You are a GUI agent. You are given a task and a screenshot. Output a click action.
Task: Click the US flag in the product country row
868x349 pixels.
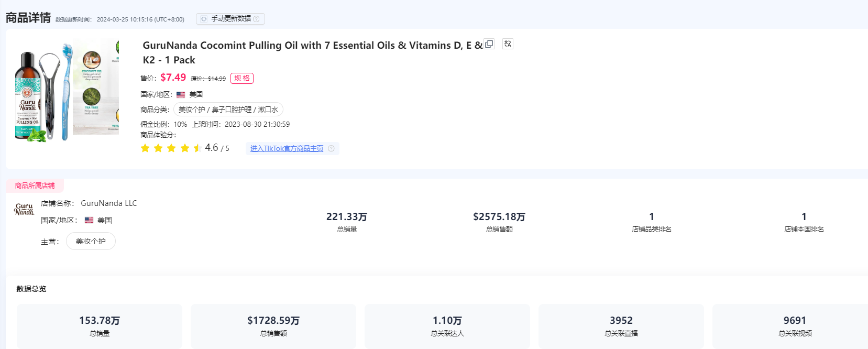181,95
